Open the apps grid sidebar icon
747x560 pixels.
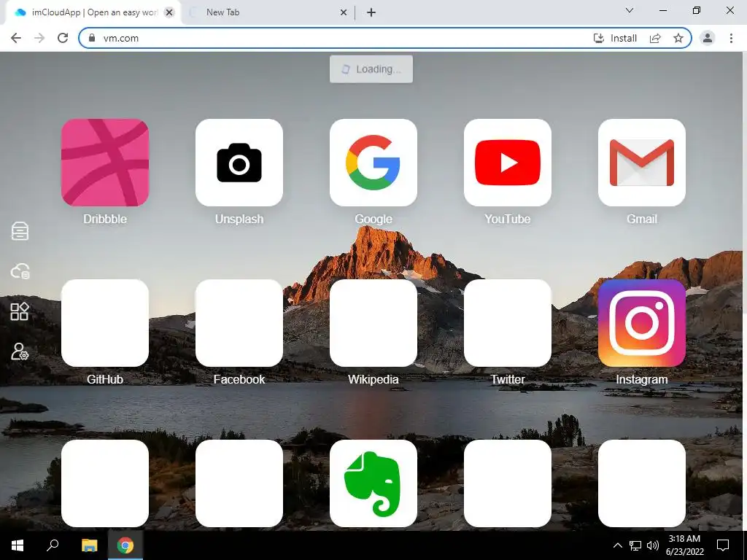pos(20,311)
